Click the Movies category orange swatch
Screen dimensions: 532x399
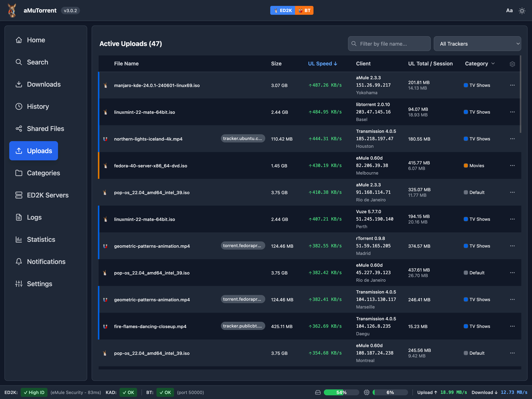coord(466,166)
